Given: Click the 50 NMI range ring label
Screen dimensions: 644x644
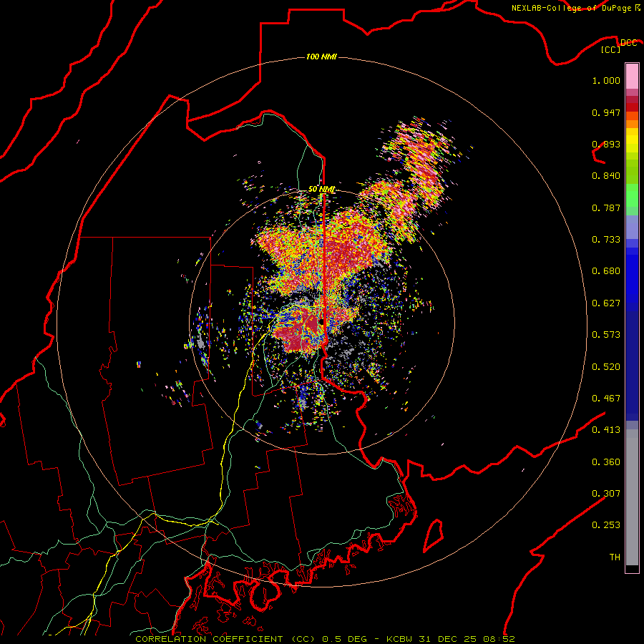Looking at the screenshot, I should pos(321,189).
